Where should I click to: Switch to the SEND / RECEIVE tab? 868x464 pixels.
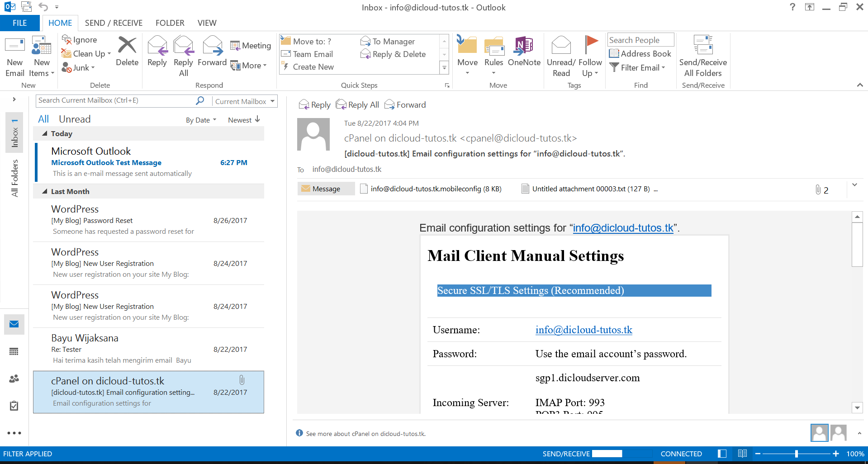pos(114,23)
